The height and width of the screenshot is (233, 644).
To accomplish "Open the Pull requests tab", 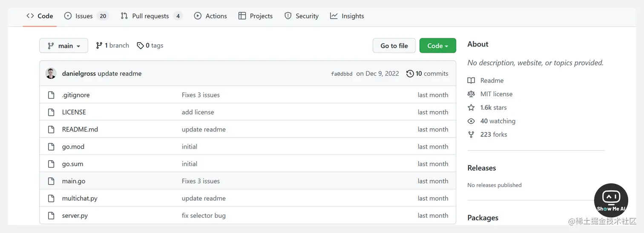I will pos(150,16).
